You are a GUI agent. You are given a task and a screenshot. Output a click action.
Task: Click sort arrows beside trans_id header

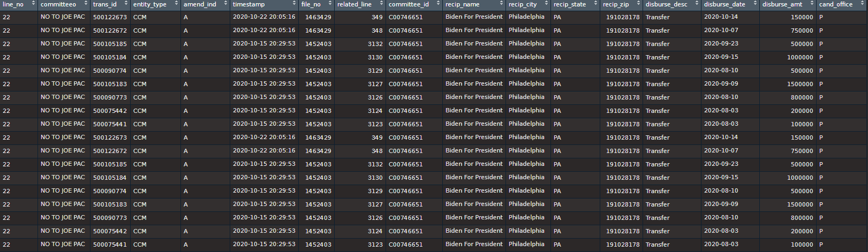coord(126,4)
